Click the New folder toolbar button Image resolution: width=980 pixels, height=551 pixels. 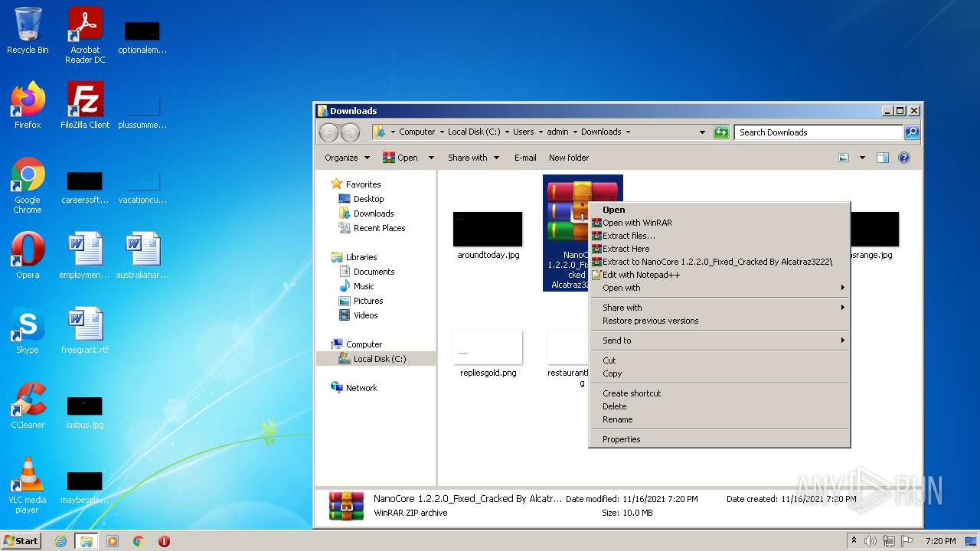tap(569, 158)
